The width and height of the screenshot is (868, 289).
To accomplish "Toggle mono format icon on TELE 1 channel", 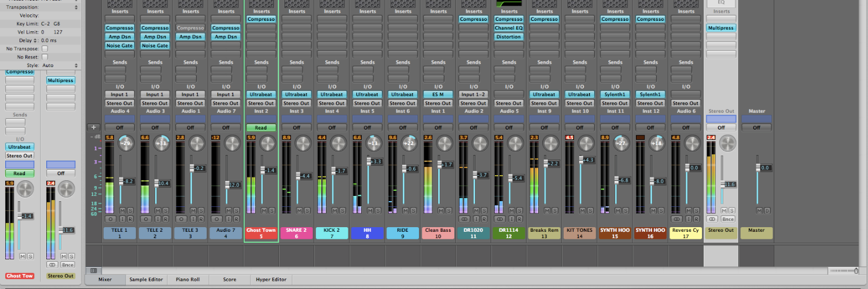I will (x=110, y=219).
